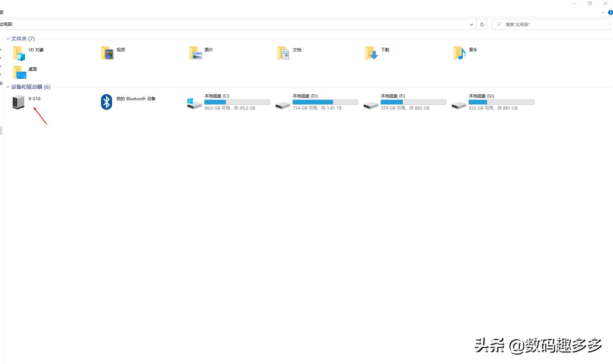Click the 图片 label text

click(209, 50)
